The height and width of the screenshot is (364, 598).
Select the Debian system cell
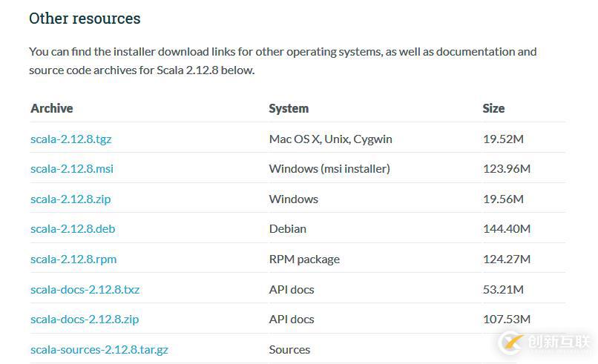coord(288,228)
